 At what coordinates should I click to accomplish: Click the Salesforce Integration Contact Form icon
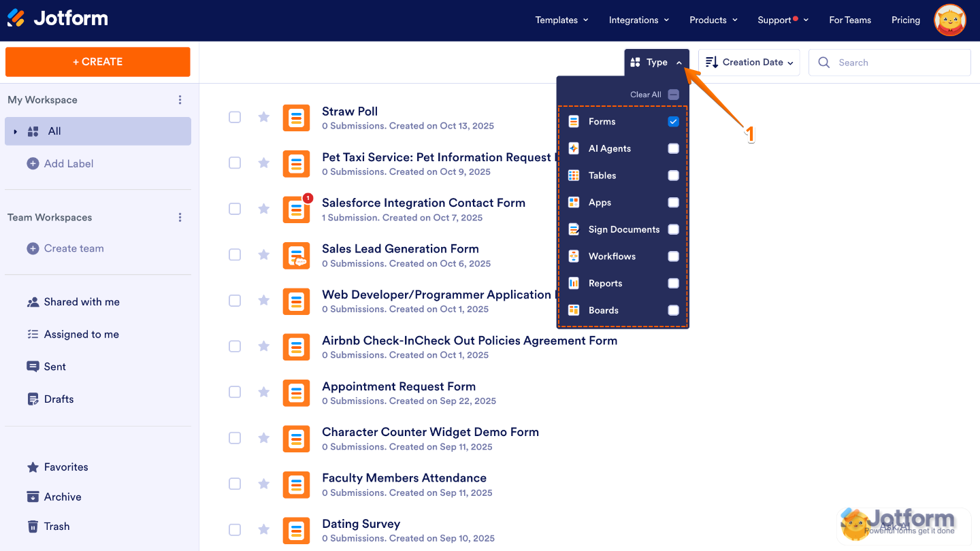pos(296,210)
